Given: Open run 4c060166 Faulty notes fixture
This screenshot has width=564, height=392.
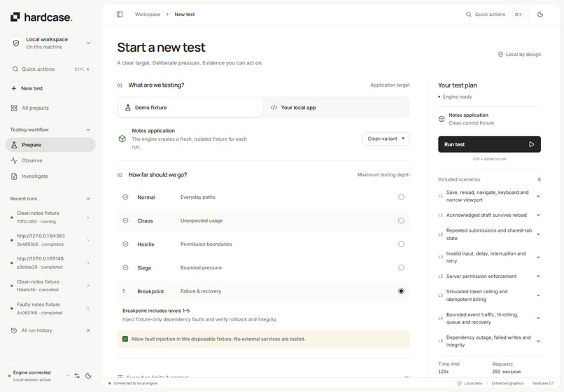Looking at the screenshot, I should coord(50,309).
